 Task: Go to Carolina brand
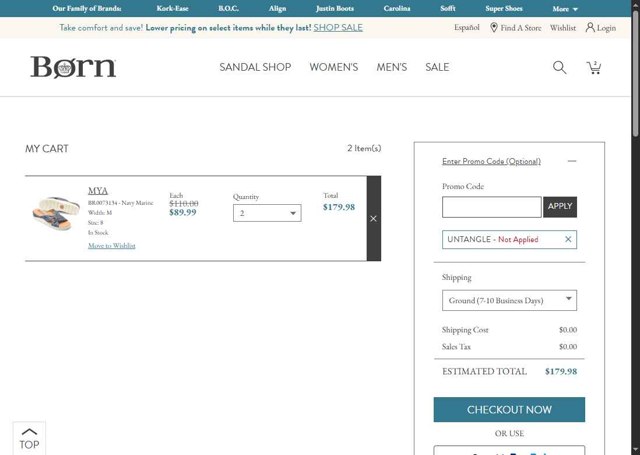tap(397, 9)
